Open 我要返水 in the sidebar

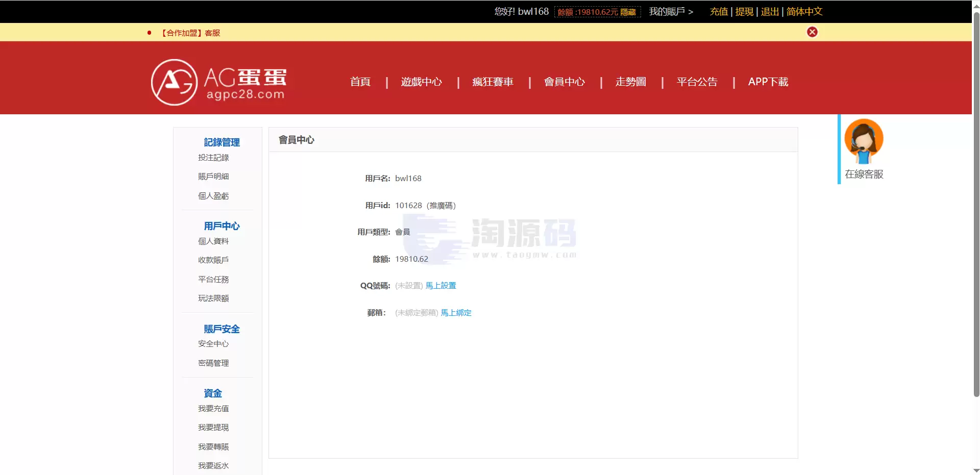213,466
